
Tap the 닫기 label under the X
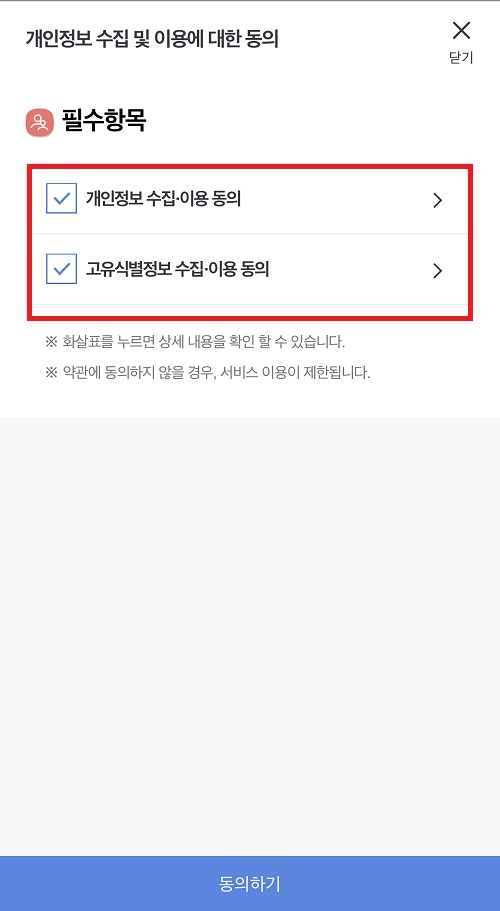coord(461,58)
